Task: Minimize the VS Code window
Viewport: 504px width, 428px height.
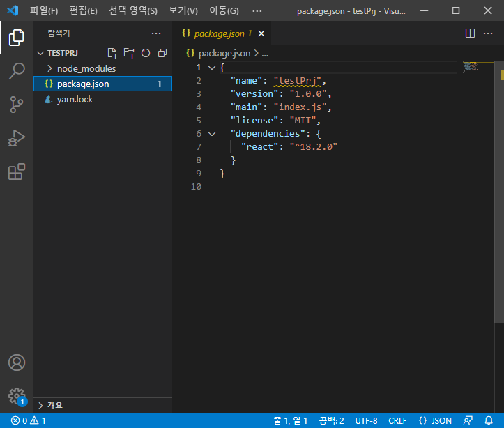Action: point(425,10)
